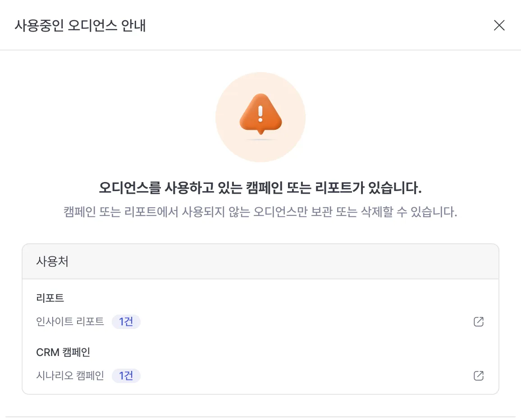Viewport: 521px width, 420px height.
Task: Click the dialog title 사용중인 오디언스 안내
Action: click(x=80, y=26)
